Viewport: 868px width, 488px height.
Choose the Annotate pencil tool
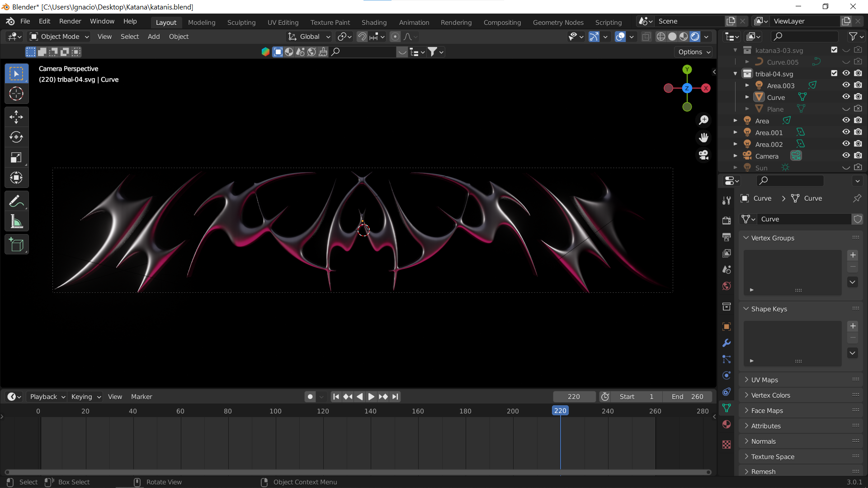pos(16,201)
